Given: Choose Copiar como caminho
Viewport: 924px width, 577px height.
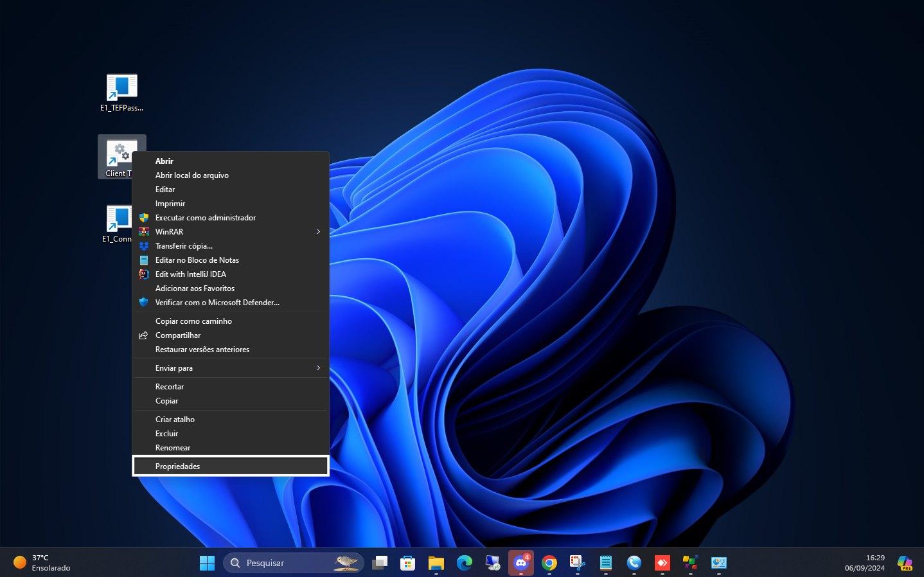Looking at the screenshot, I should (x=231, y=321).
